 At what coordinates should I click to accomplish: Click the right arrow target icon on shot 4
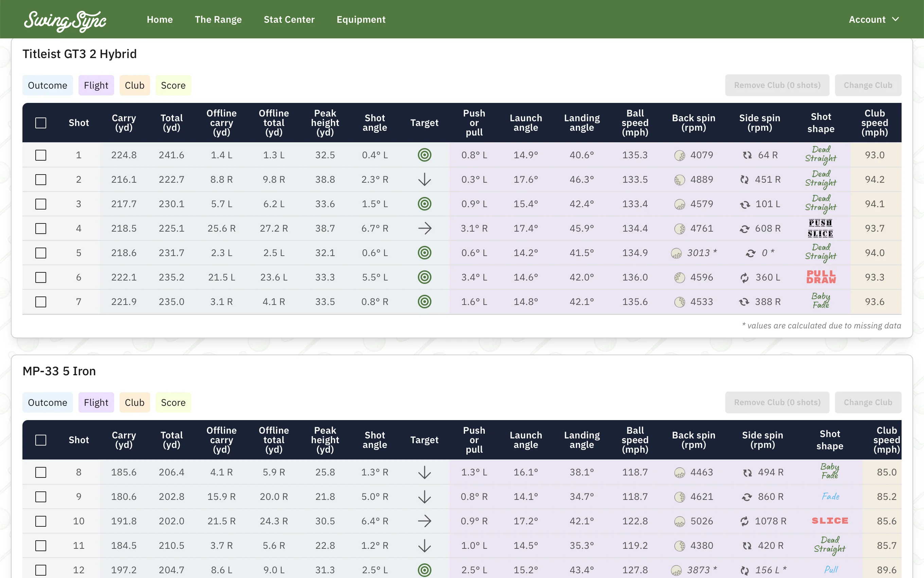pyautogui.click(x=424, y=228)
